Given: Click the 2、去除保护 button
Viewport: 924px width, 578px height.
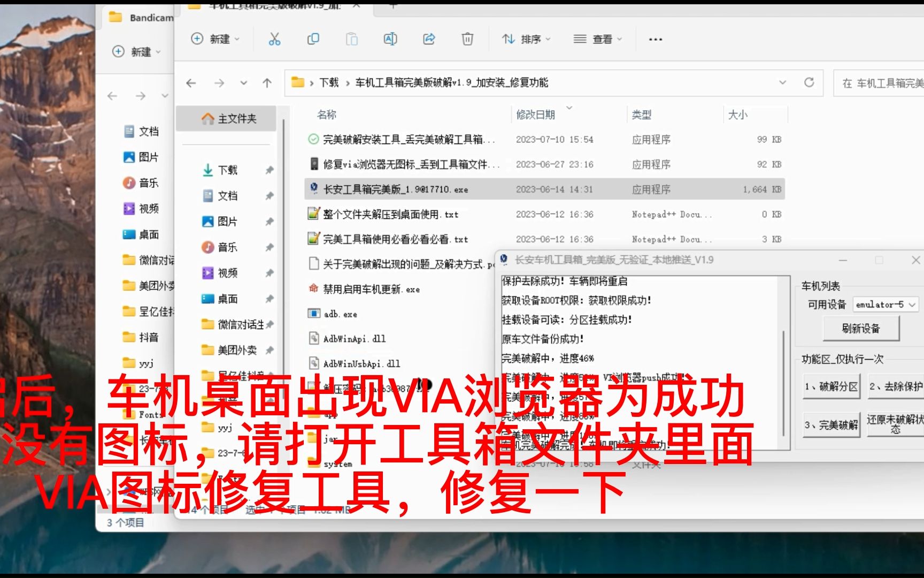Looking at the screenshot, I should (896, 386).
